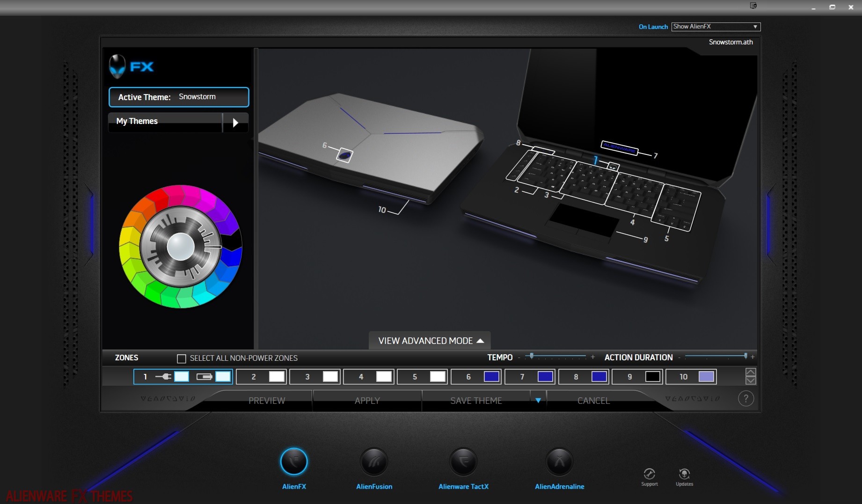
Task: Click zone 1 battery color swatch
Action: tap(223, 376)
